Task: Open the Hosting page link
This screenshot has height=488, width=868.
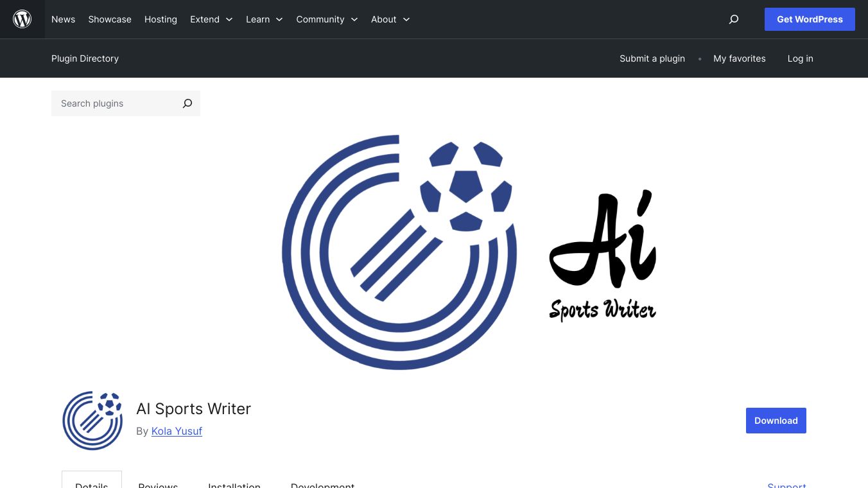Action: (x=161, y=19)
